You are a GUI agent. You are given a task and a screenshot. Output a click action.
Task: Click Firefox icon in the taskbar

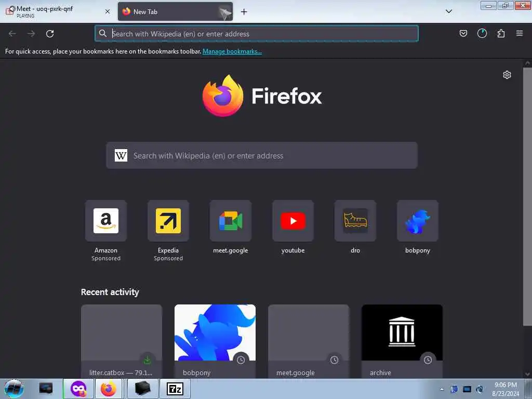click(x=108, y=389)
